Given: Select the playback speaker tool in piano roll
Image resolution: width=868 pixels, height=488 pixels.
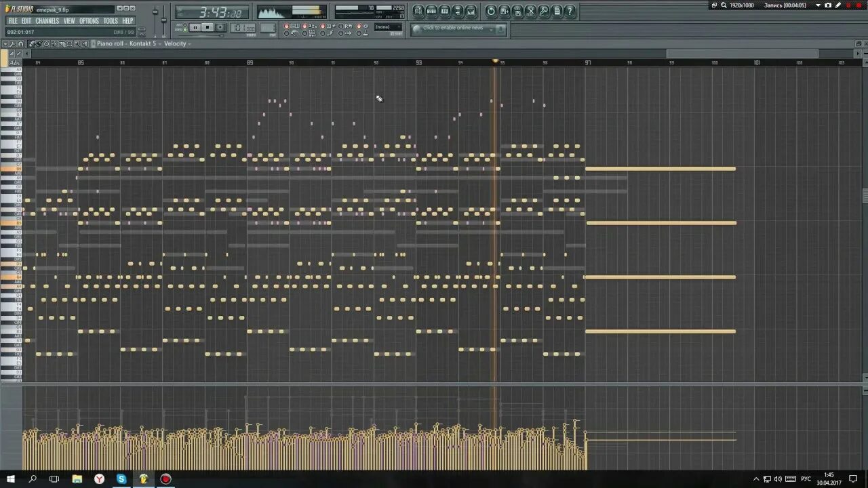Looking at the screenshot, I should [85, 43].
